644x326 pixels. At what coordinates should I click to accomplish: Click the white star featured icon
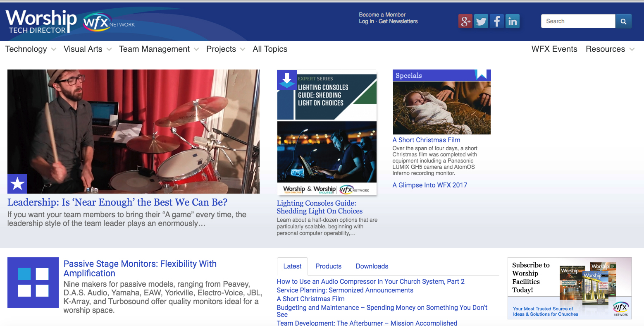pos(17,184)
